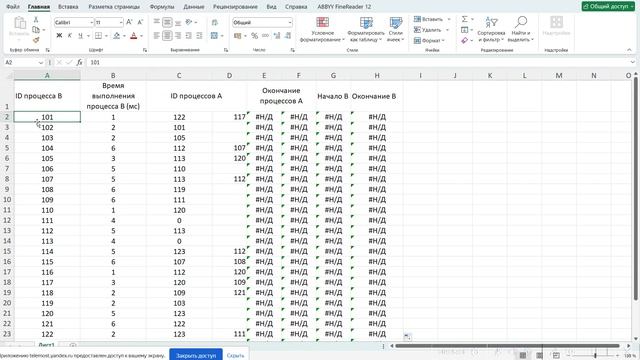Click decrease indent icon

(189, 36)
